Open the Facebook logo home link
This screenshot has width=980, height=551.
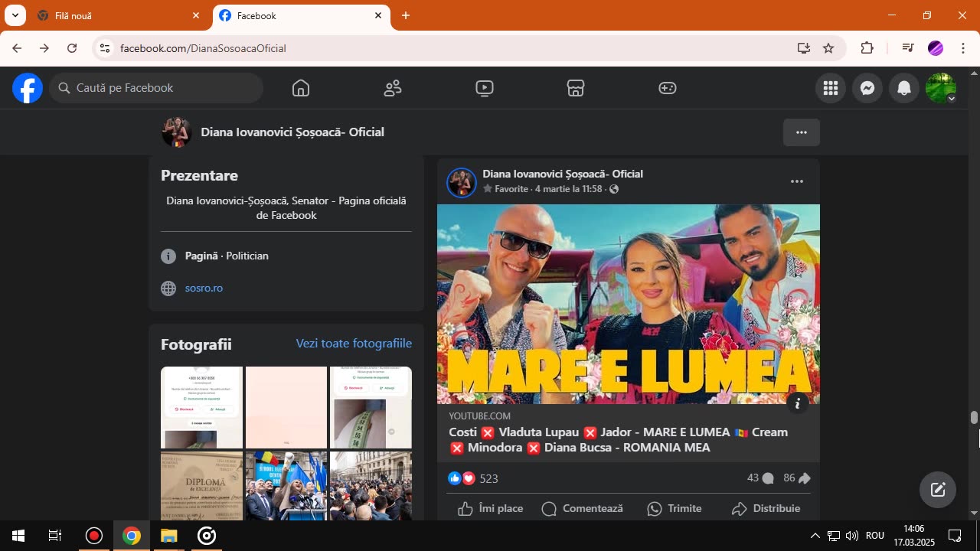(x=28, y=88)
